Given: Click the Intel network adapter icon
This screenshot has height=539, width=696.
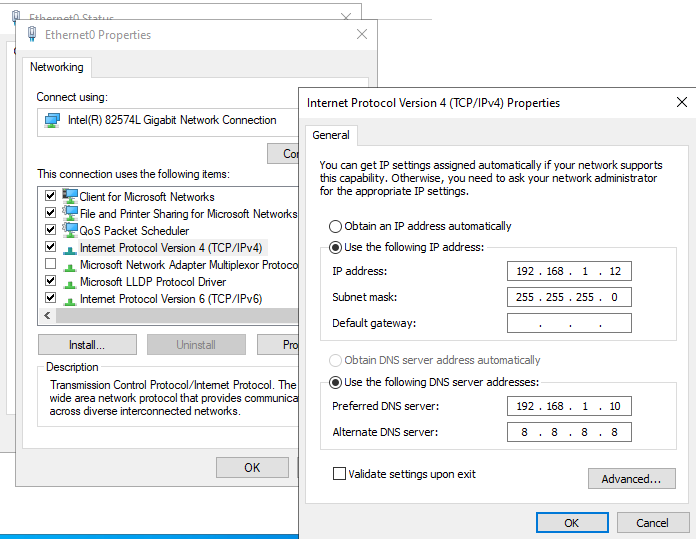Looking at the screenshot, I should [52, 120].
